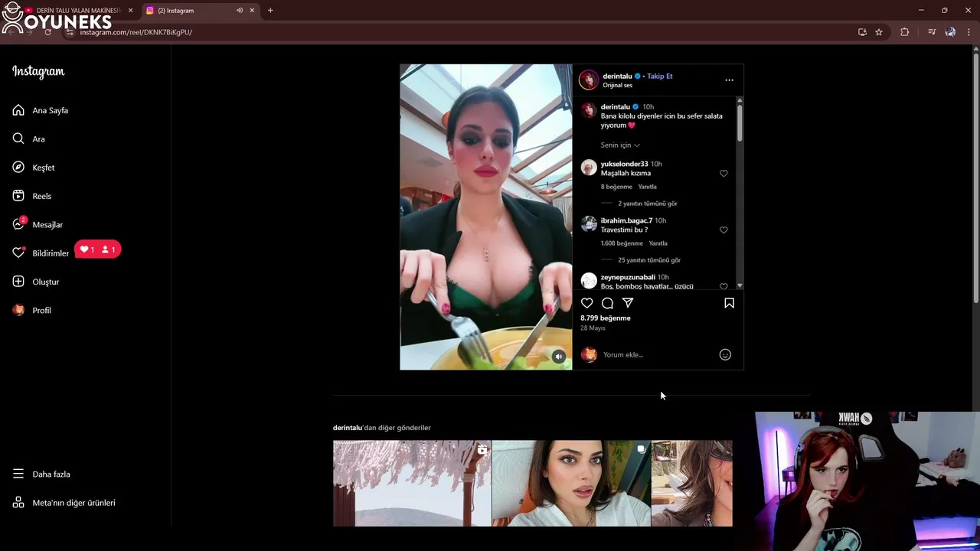This screenshot has width=980, height=551.
Task: Expand the Senin için dropdown
Action: tap(620, 145)
